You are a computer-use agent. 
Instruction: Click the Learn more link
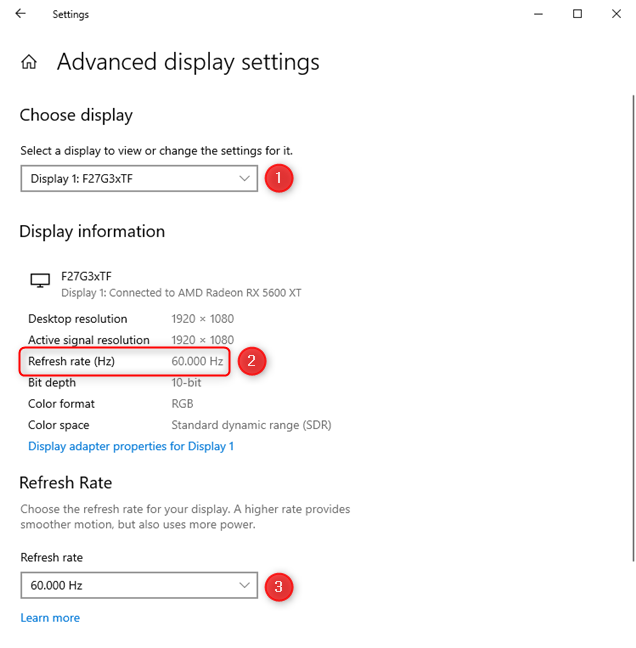(x=50, y=618)
